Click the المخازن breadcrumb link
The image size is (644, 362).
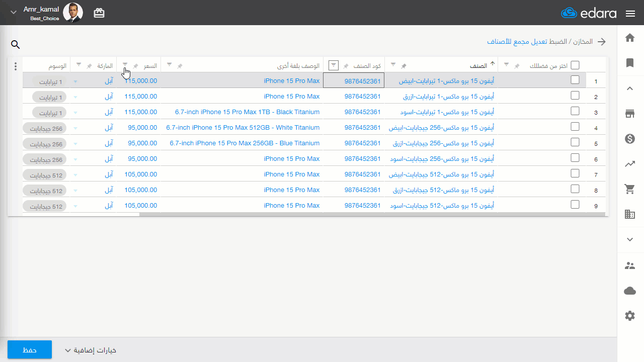[x=583, y=42]
